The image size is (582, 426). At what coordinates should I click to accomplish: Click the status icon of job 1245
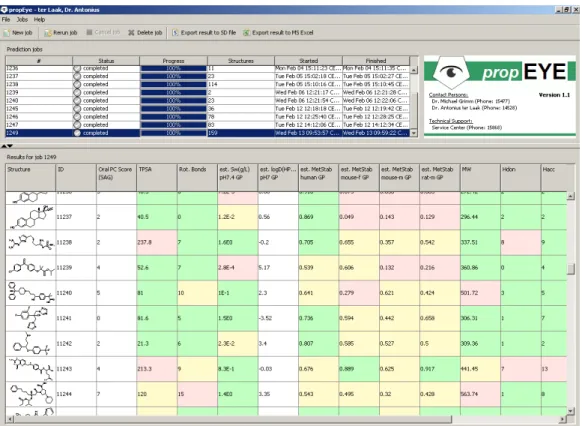77,109
